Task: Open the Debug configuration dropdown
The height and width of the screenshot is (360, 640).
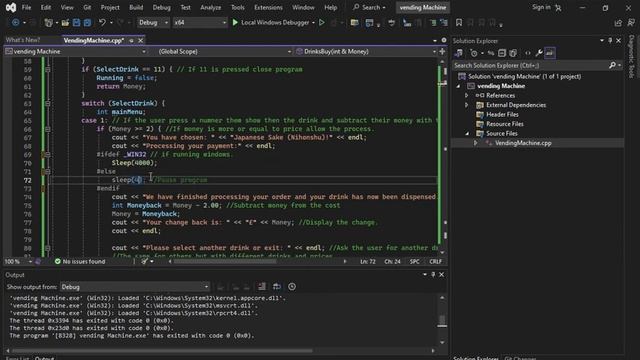Action: point(153,23)
